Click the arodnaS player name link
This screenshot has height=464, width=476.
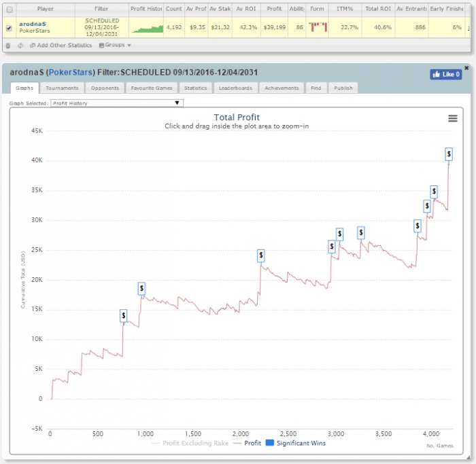33,24
